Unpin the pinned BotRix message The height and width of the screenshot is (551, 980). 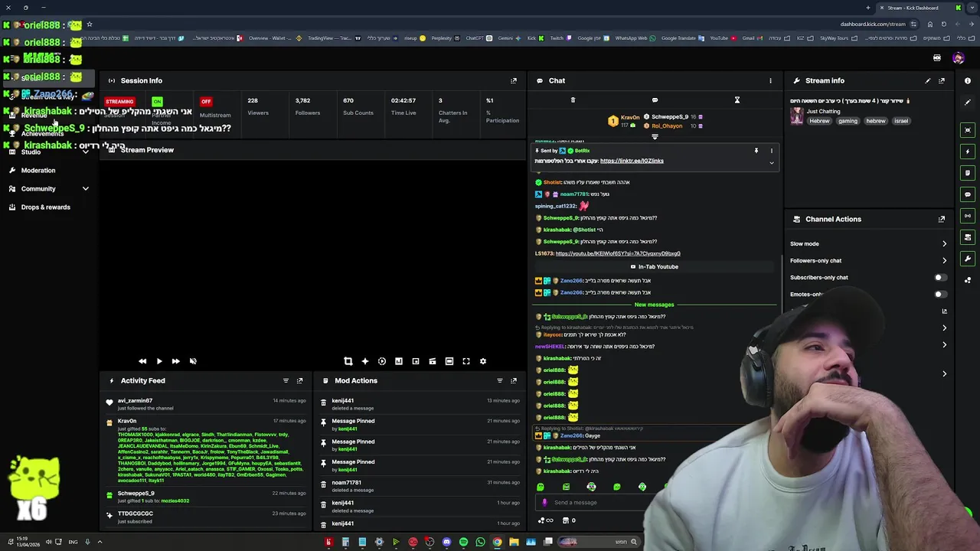(x=756, y=151)
